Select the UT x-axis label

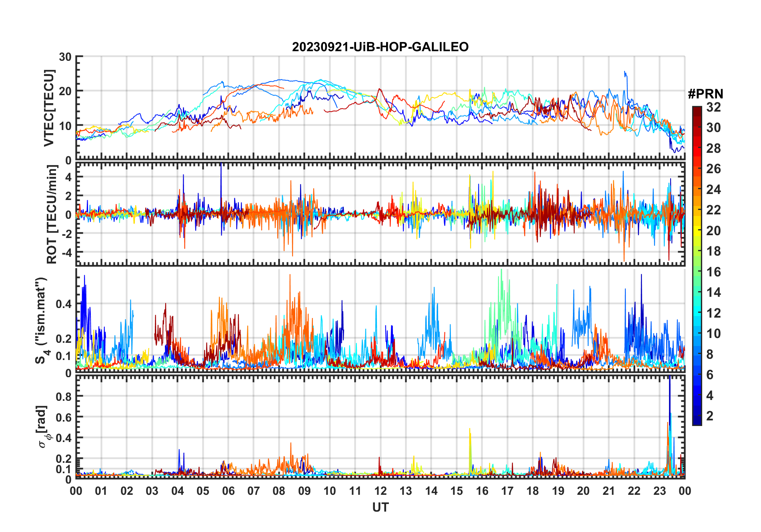click(380, 507)
